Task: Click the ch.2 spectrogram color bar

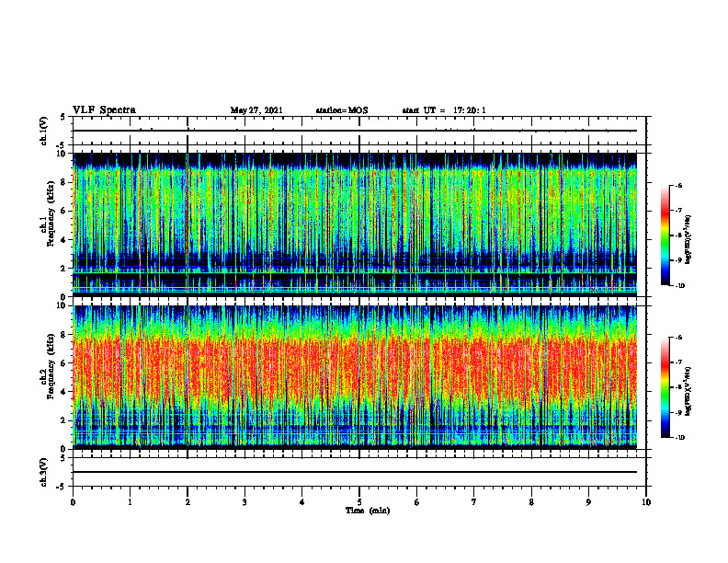Action: coord(665,387)
